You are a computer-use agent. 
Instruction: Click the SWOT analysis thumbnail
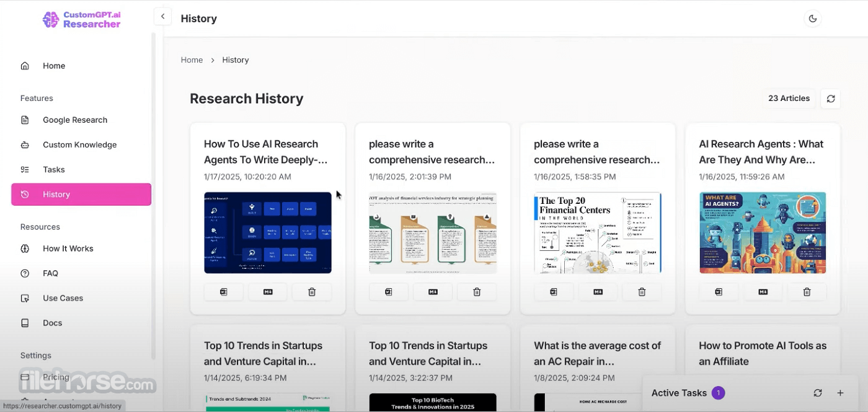coord(433,232)
